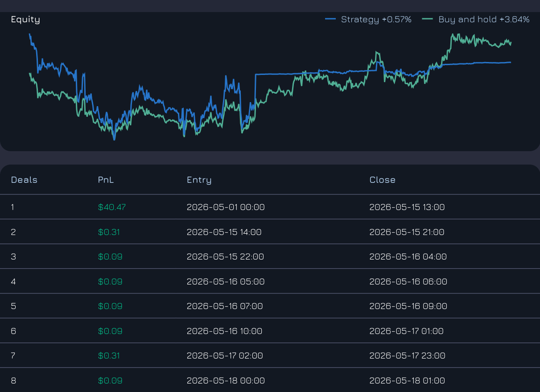This screenshot has height=392, width=540.
Task: Select the $40.47 PnL value
Action: [112, 207]
